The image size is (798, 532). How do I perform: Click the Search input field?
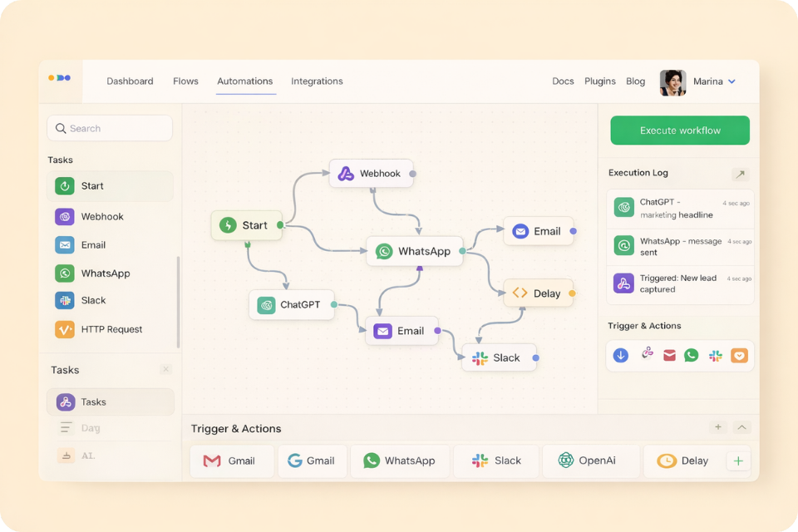(x=110, y=129)
